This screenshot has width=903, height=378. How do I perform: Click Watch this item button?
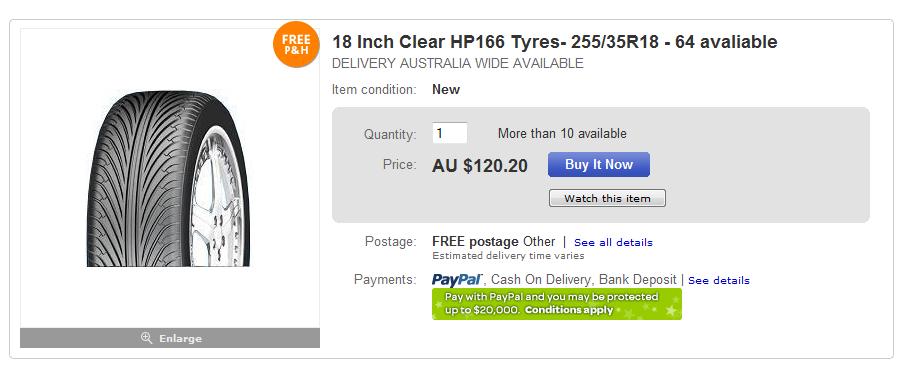[x=607, y=198]
